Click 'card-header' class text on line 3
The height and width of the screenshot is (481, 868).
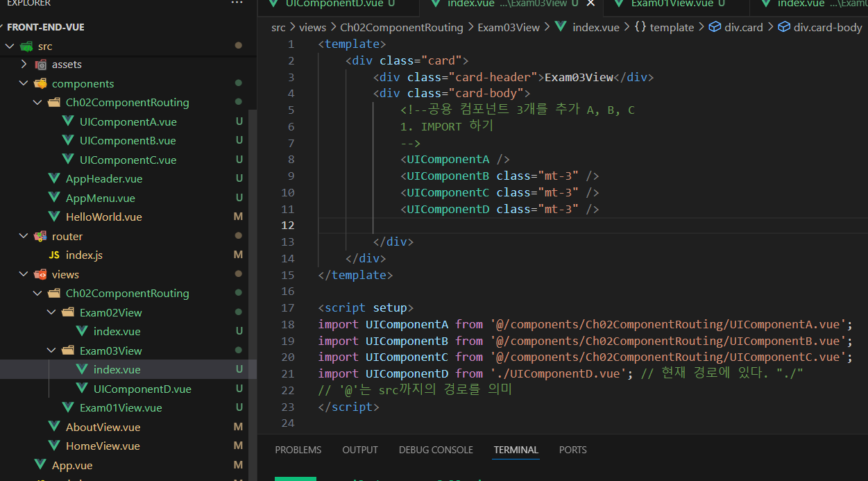[x=496, y=77]
